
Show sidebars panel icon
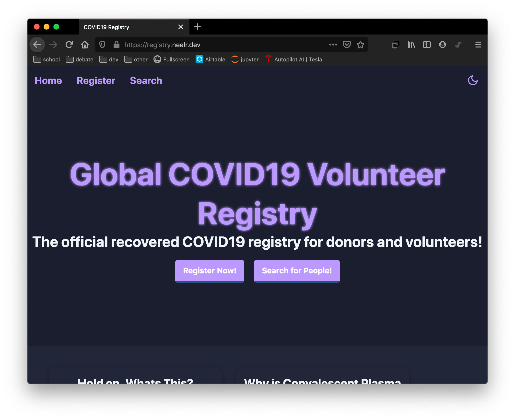coord(427,45)
